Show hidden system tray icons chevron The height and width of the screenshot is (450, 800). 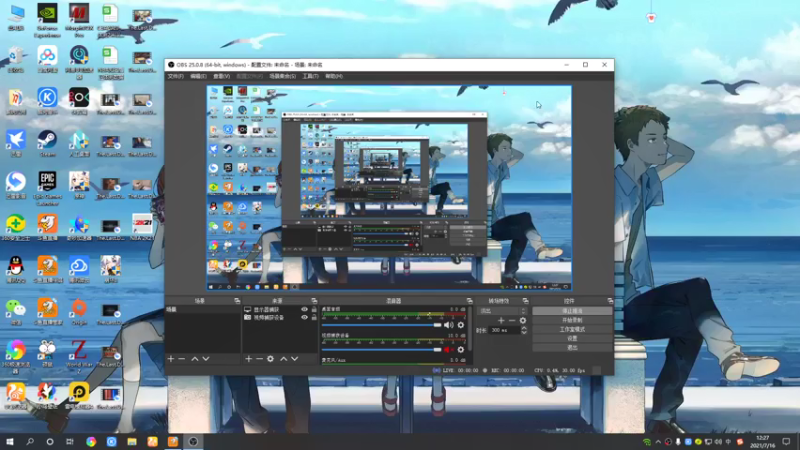click(658, 442)
